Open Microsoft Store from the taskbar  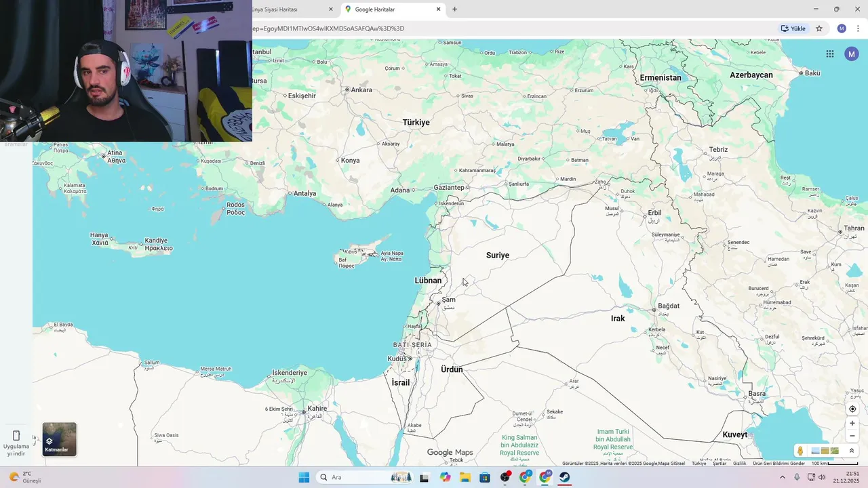485,477
